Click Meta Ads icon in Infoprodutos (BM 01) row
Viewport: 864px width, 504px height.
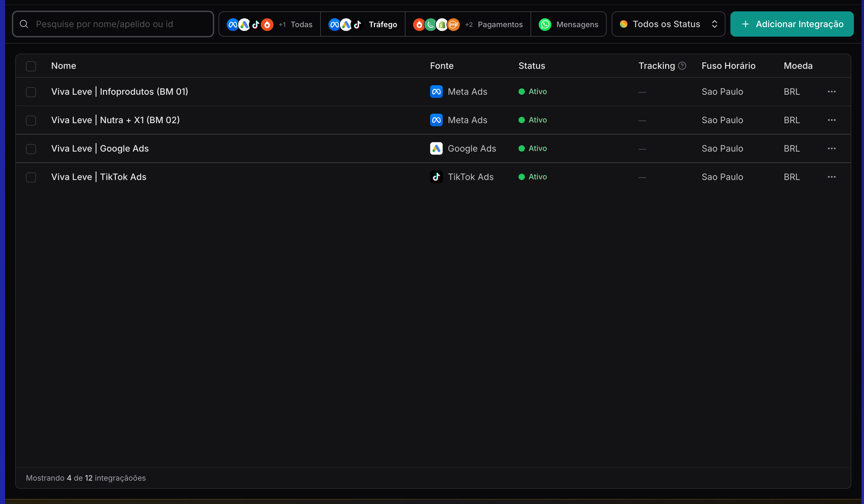coord(436,92)
